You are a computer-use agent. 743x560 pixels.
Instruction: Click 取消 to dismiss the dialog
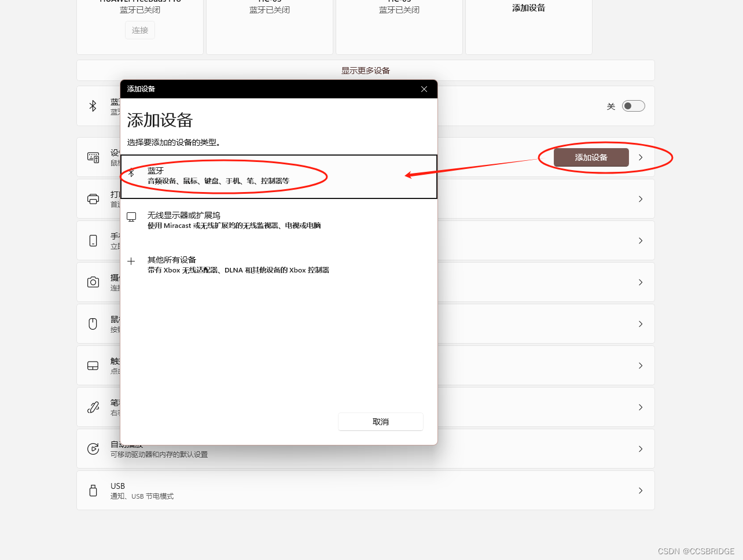pos(381,422)
